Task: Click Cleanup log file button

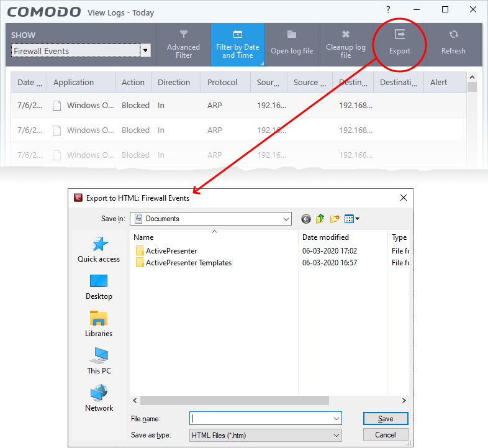Action: [x=345, y=44]
